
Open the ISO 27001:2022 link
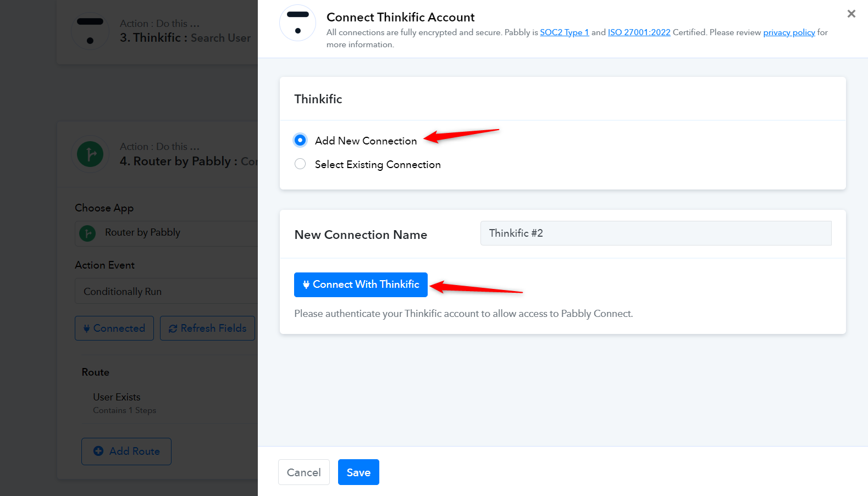639,32
